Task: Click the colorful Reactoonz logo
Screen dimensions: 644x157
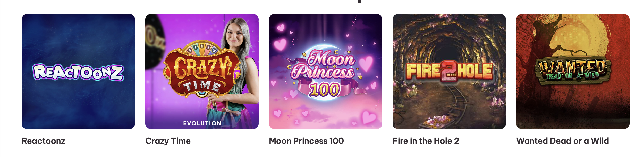Action: 78,72
